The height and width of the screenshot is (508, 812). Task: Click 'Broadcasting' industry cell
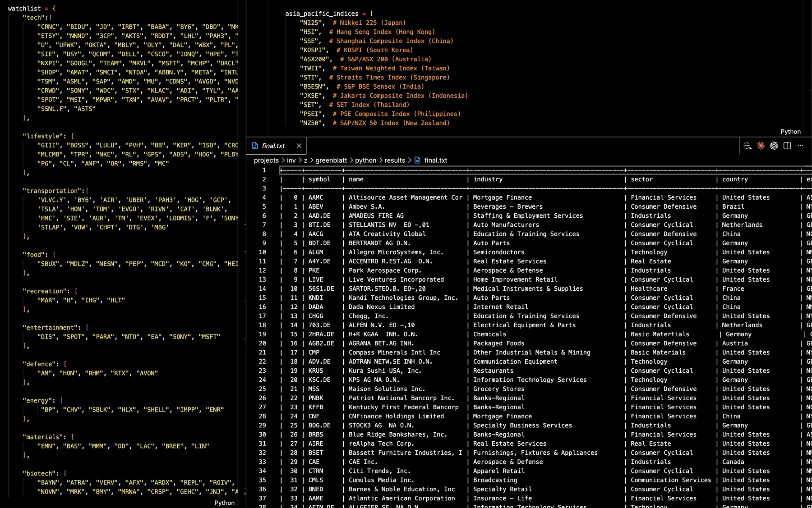coord(495,480)
